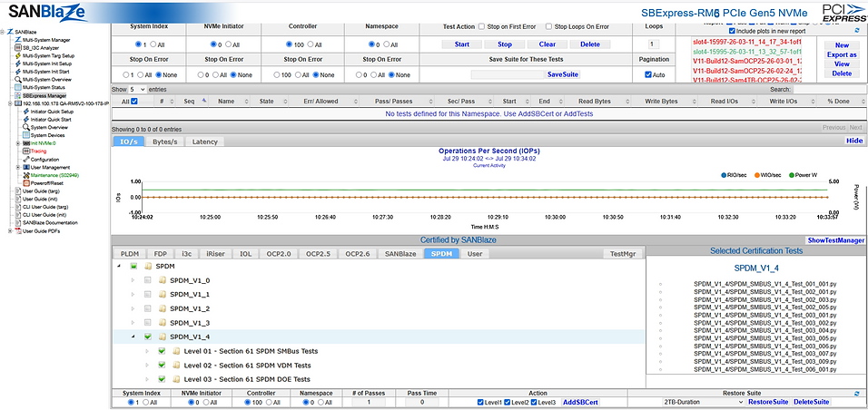Viewport: 868px width, 410px height.
Task: Open Initiator Quick Start icon
Action: 26,119
